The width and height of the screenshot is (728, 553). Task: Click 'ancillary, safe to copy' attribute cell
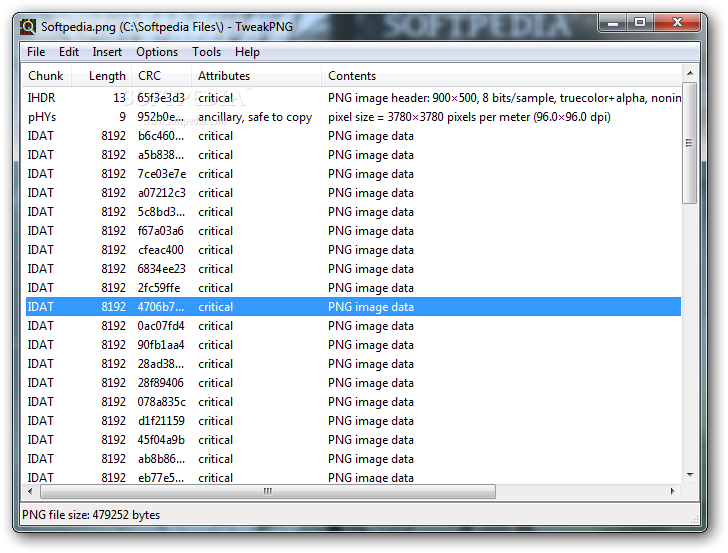(x=255, y=117)
